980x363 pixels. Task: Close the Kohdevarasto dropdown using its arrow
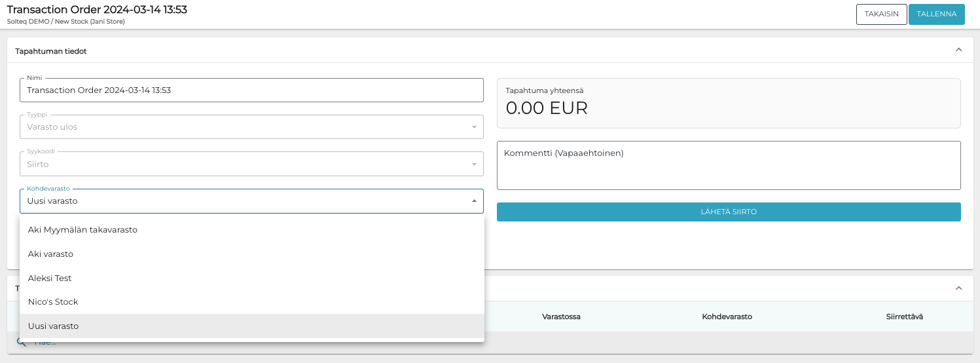[x=474, y=201]
